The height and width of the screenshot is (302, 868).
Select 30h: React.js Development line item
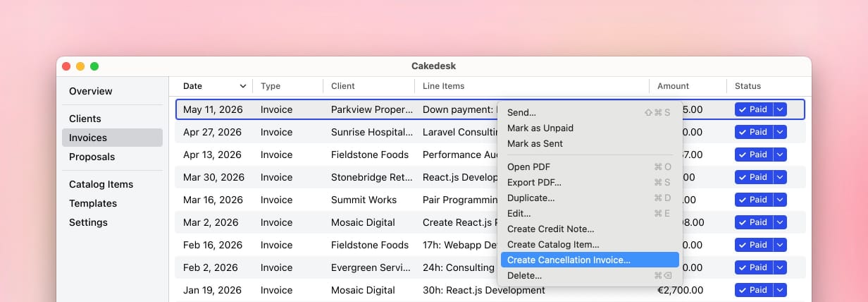(484, 290)
